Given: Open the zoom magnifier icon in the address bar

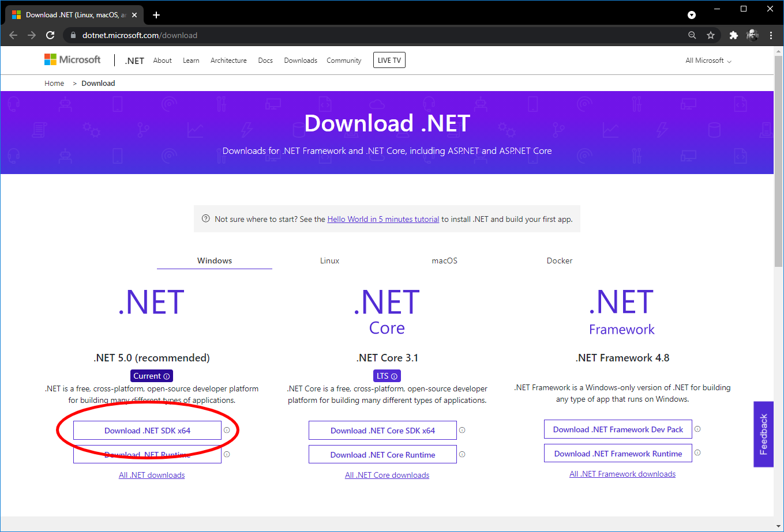Looking at the screenshot, I should 692,35.
